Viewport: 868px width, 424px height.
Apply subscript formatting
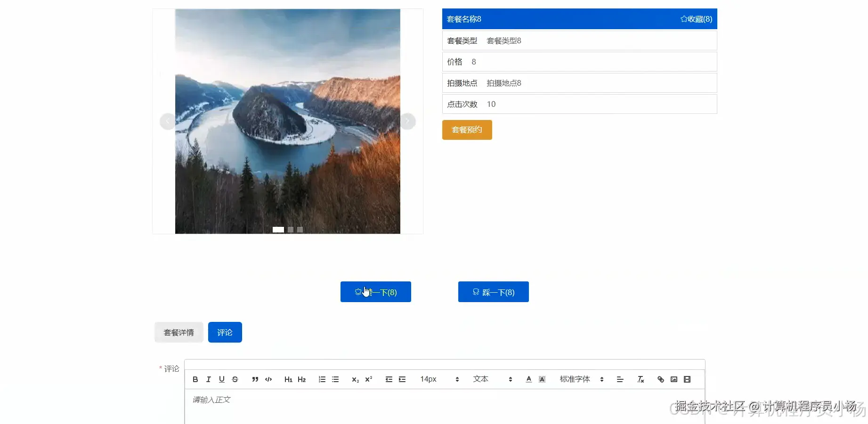(x=355, y=379)
